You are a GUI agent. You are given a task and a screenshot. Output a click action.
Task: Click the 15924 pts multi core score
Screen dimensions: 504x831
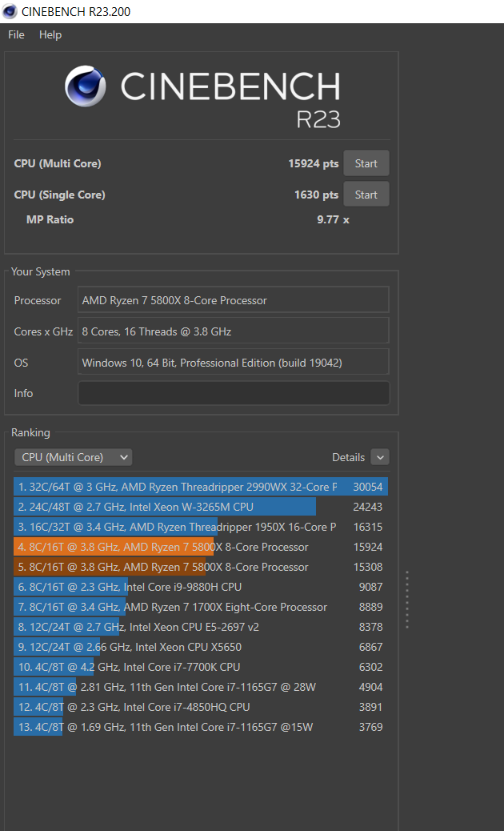314,164
